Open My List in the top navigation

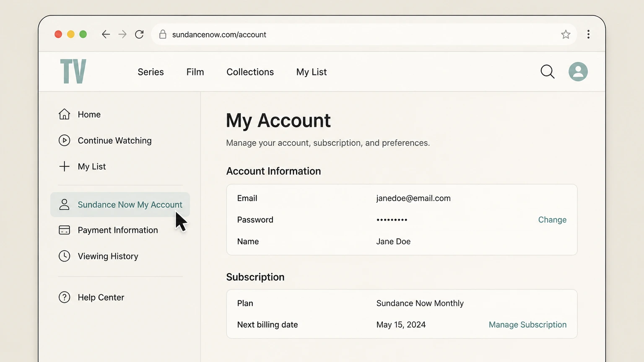pos(312,72)
